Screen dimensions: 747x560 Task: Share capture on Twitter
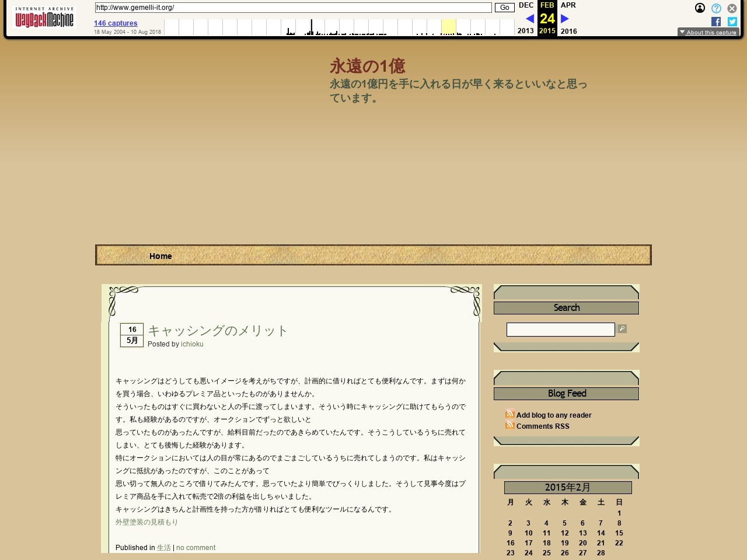(x=732, y=22)
